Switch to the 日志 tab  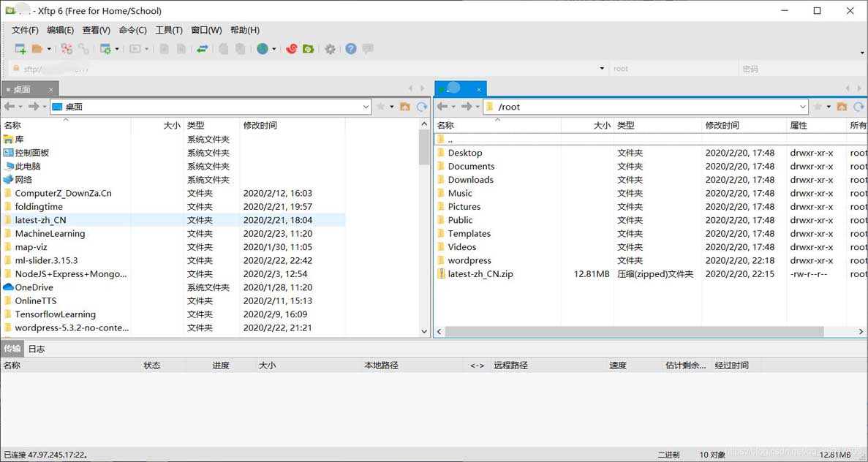(37, 349)
